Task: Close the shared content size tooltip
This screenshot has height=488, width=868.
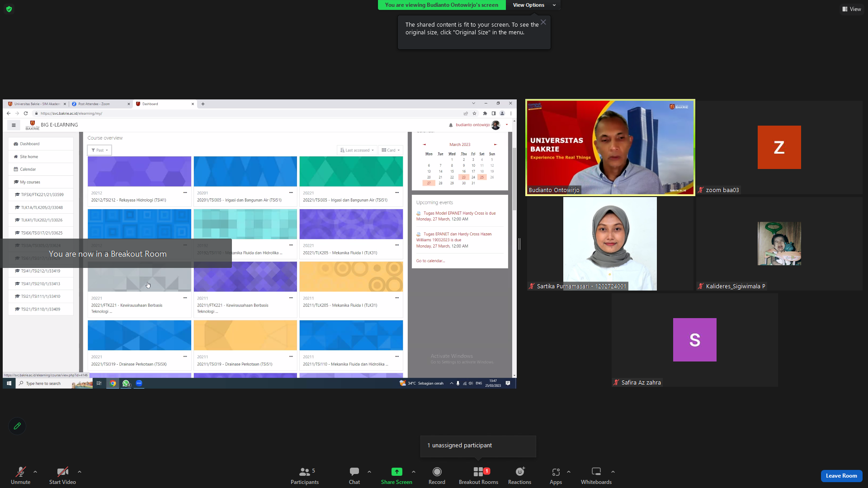Action: tap(543, 22)
